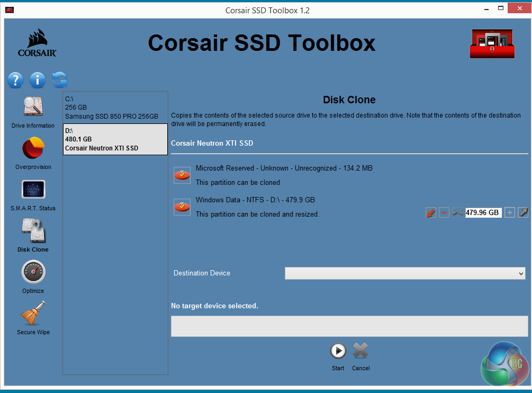Expand the Destination Device dropdown
Viewport: 532px width, 393px height.
(405, 273)
